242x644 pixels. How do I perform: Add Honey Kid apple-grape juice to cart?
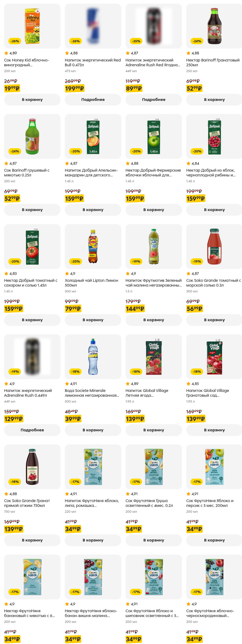tap(32, 99)
